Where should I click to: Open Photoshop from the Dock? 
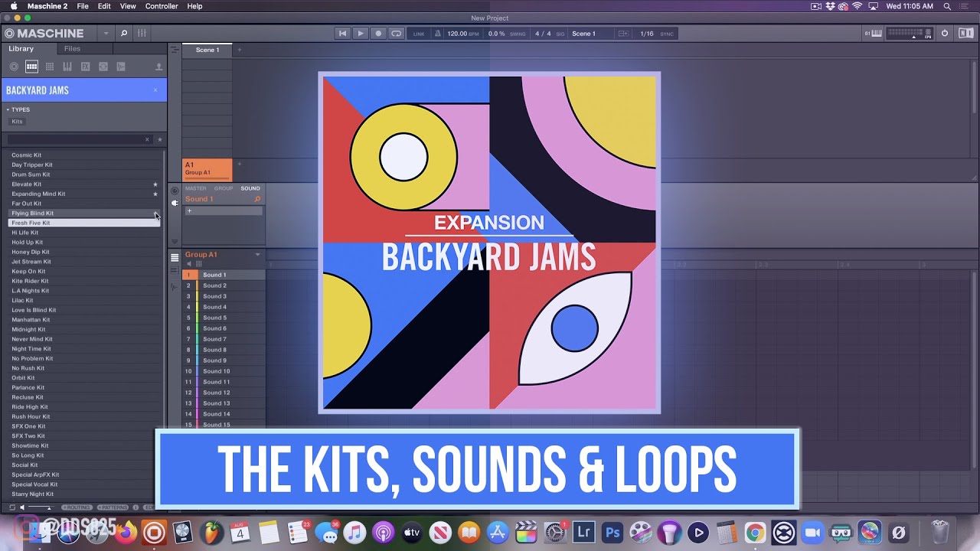pos(612,532)
